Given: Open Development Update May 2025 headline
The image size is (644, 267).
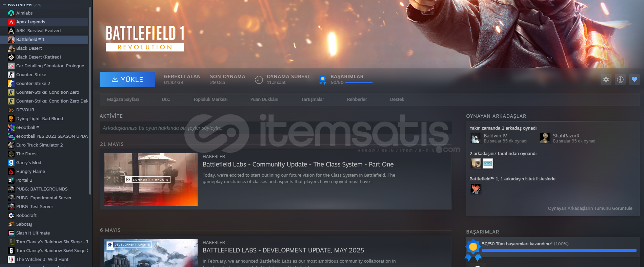Looking at the screenshot, I should [x=283, y=250].
